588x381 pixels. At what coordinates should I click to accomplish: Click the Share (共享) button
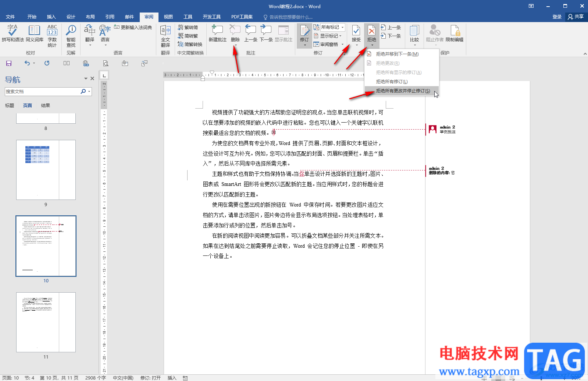(x=576, y=17)
